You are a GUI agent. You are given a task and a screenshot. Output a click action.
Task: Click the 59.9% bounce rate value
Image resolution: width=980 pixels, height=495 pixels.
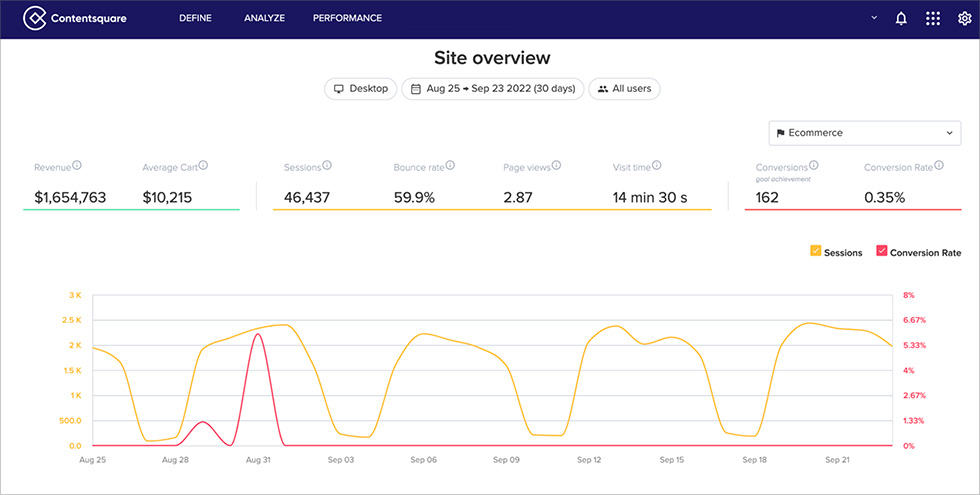point(414,198)
